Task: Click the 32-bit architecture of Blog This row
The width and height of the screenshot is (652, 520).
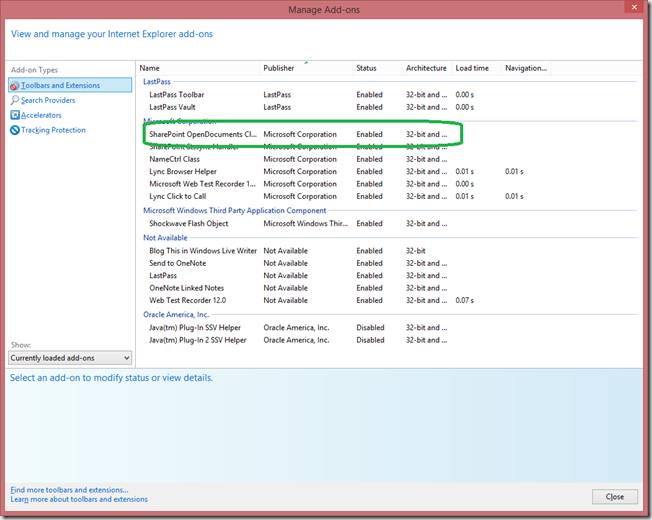Action: click(x=415, y=251)
